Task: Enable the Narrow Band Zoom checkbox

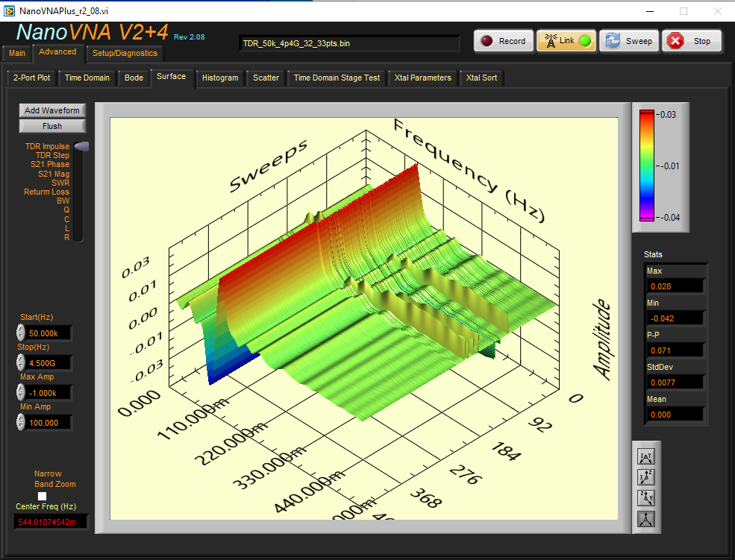Action: click(x=43, y=496)
